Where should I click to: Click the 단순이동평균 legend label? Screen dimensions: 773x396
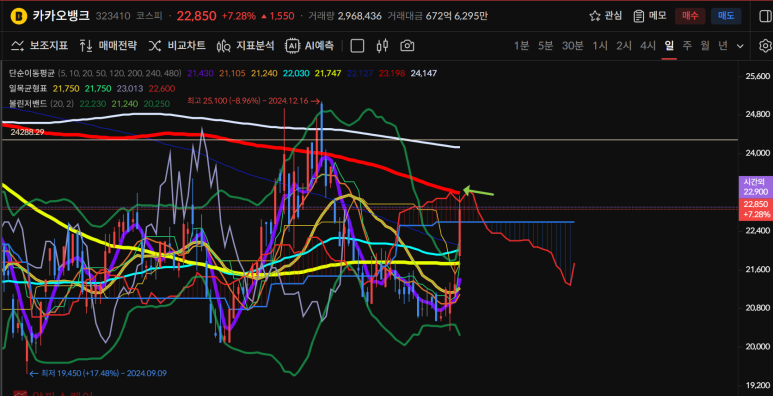(x=32, y=73)
